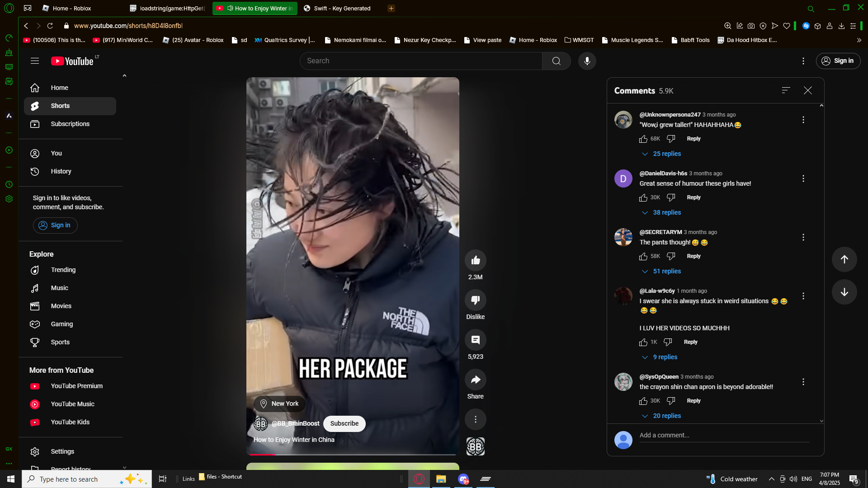Open the YouTube hamburger guide menu
868x488 pixels.
point(35,61)
